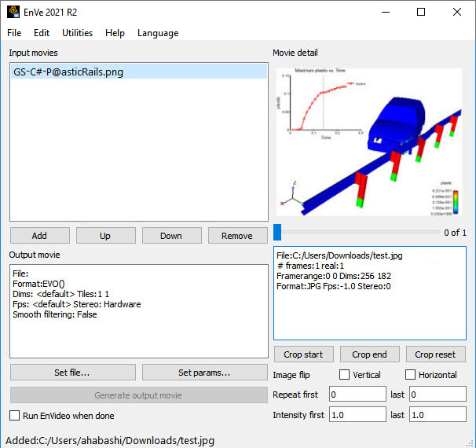476x448 pixels.
Task: Click the movie detail preview image
Action: coord(369,142)
